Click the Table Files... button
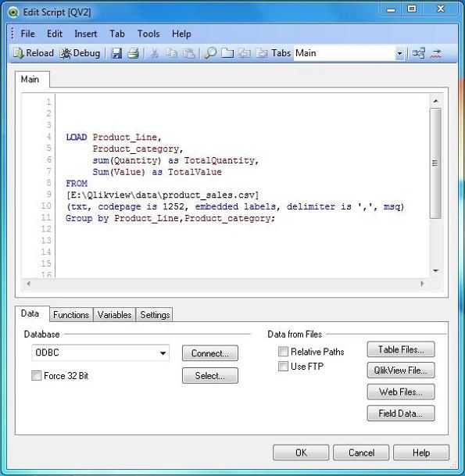The image size is (465, 476). [401, 349]
